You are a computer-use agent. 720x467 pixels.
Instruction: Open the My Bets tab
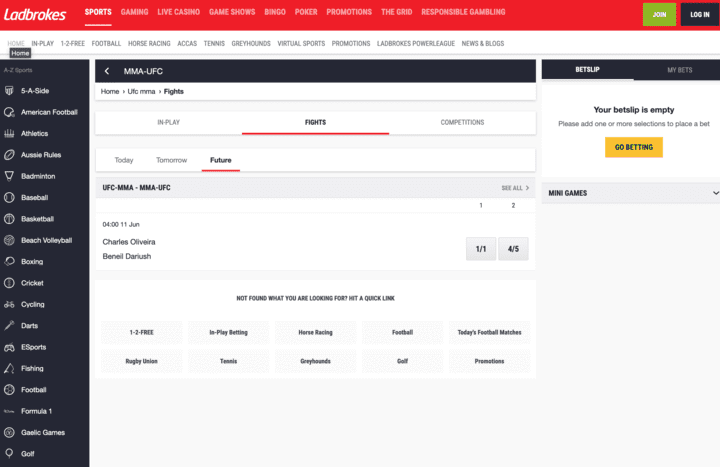click(680, 70)
